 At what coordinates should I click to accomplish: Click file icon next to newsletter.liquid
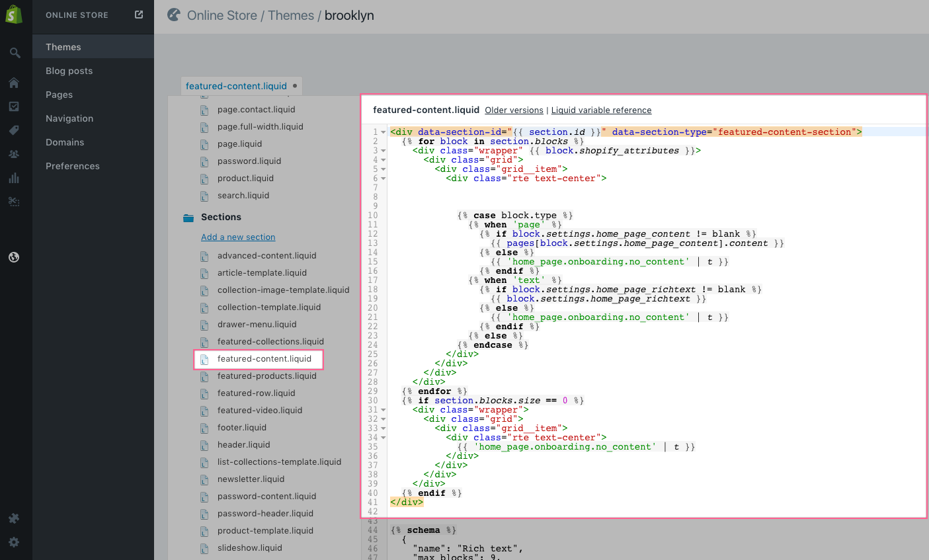(204, 479)
